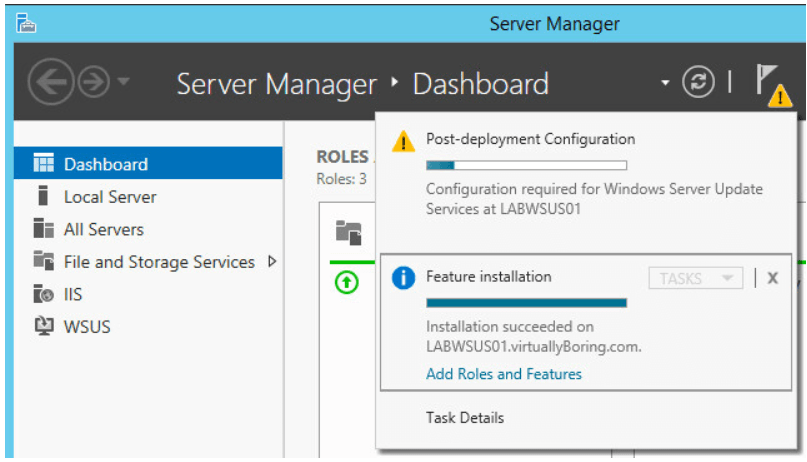Click the green up-arrow status icon
The width and height of the screenshot is (807, 462).
(x=346, y=282)
